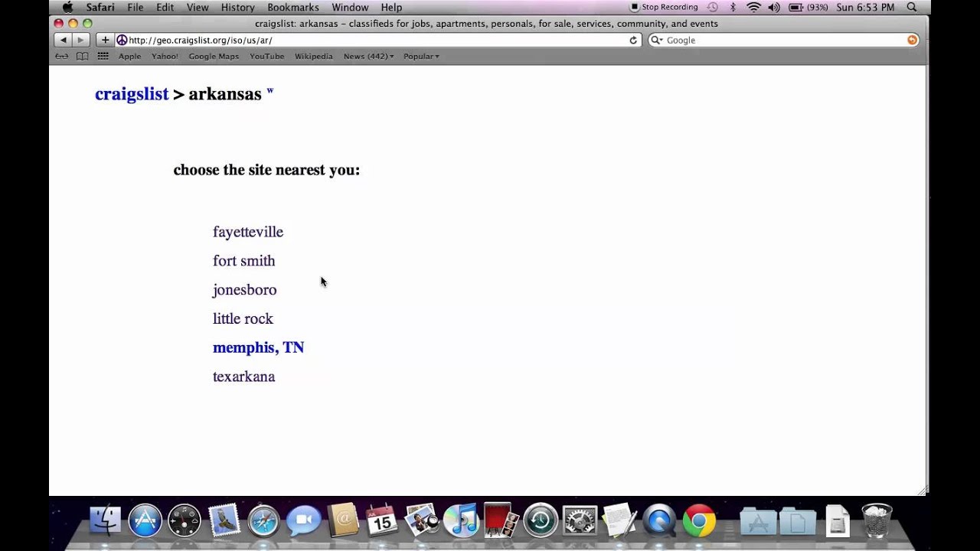The image size is (980, 551).
Task: Open the Google Maps bookmark
Action: [x=214, y=56]
